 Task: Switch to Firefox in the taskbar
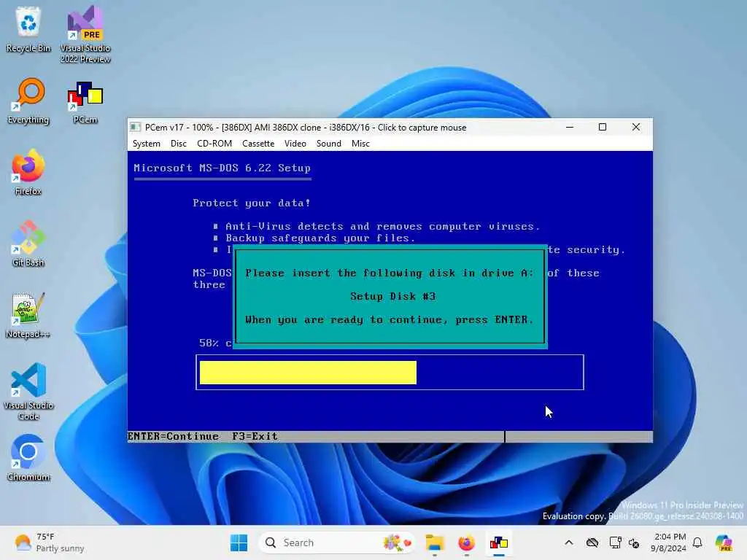466,542
